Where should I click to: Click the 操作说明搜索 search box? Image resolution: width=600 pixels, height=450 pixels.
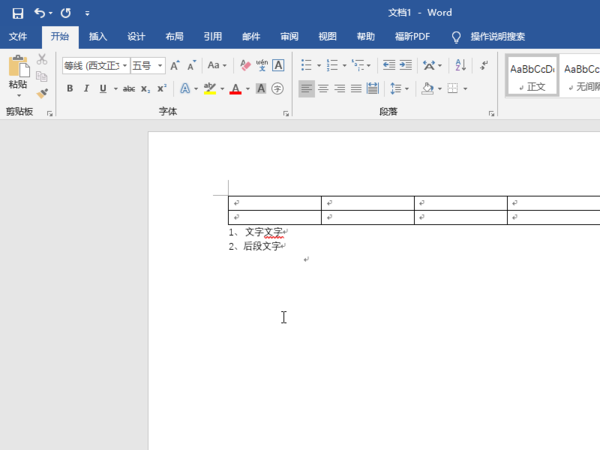click(497, 37)
